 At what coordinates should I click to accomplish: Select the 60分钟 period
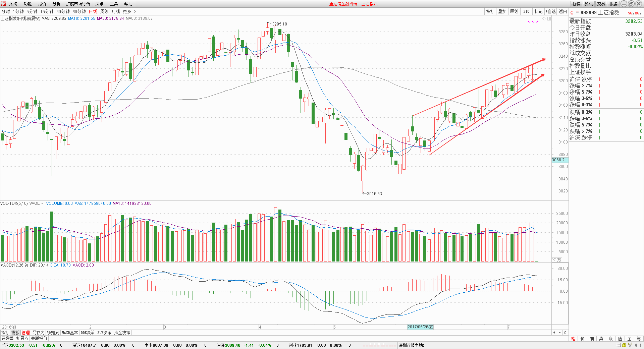click(x=79, y=11)
